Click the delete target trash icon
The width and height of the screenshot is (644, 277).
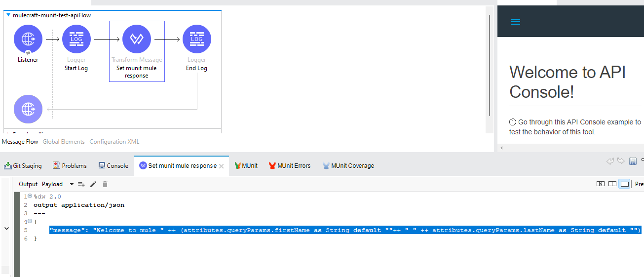click(105, 184)
